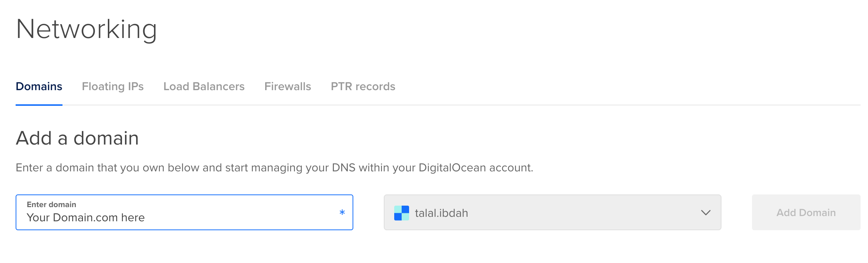Click the active Domains tab underline
The image size is (868, 263).
pos(39,105)
